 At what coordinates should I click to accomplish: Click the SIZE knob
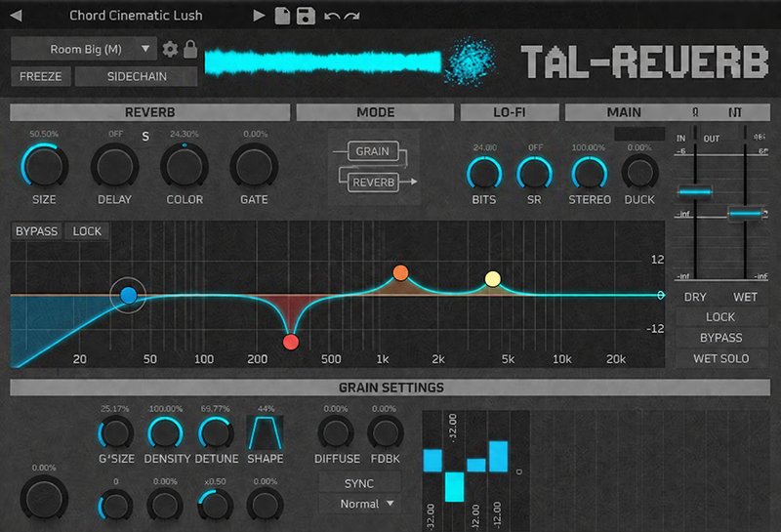click(44, 166)
